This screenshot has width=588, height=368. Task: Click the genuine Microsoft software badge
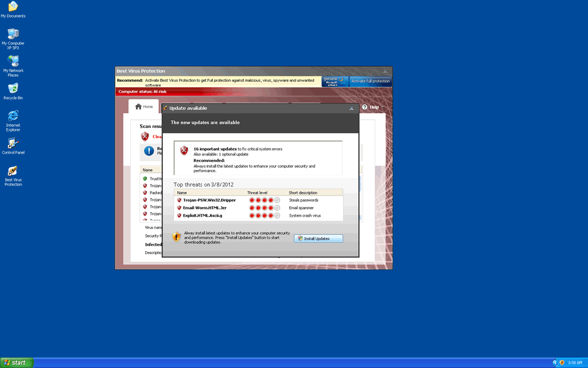[x=334, y=80]
